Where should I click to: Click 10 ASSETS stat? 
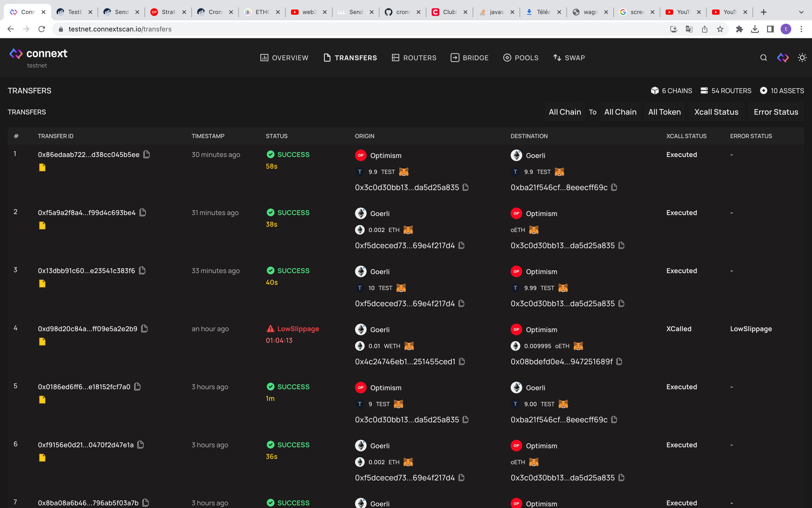click(782, 91)
